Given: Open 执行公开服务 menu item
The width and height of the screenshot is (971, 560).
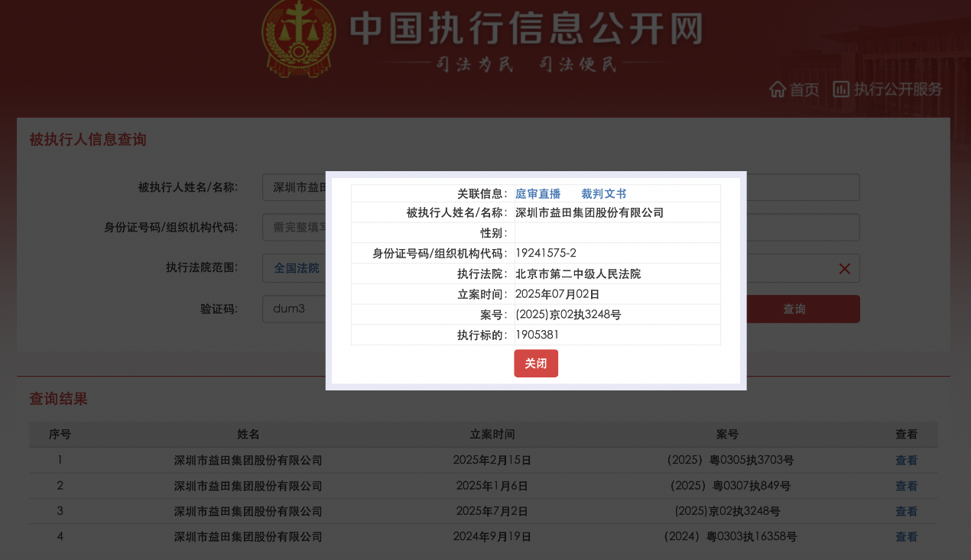Looking at the screenshot, I should coord(898,89).
